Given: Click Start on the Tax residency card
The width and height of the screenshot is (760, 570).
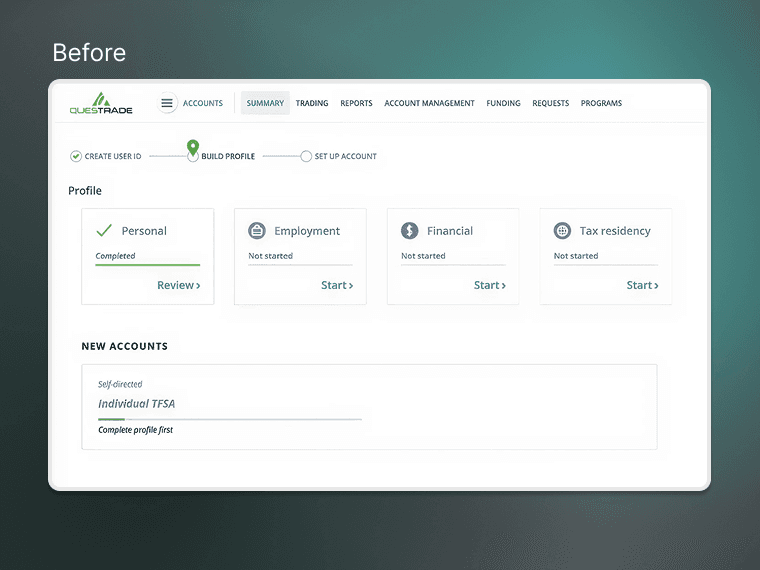Looking at the screenshot, I should (642, 285).
